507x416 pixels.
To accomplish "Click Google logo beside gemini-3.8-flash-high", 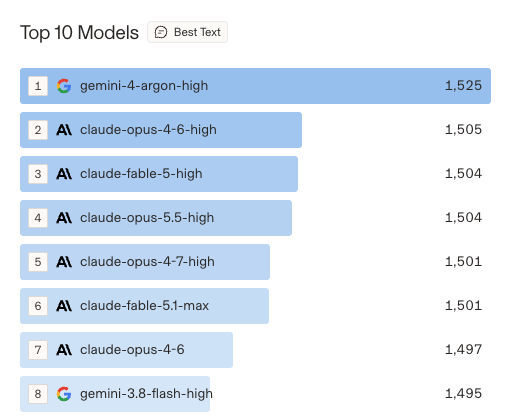I will tap(64, 394).
